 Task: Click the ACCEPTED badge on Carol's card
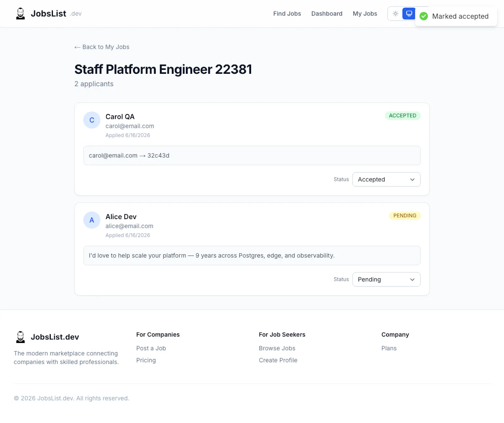click(x=403, y=116)
